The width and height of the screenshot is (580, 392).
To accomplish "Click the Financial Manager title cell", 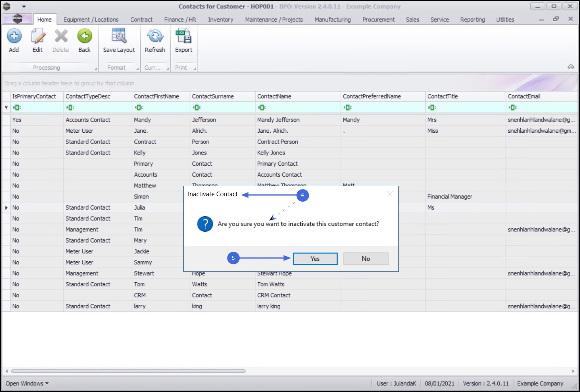I will tap(466, 197).
